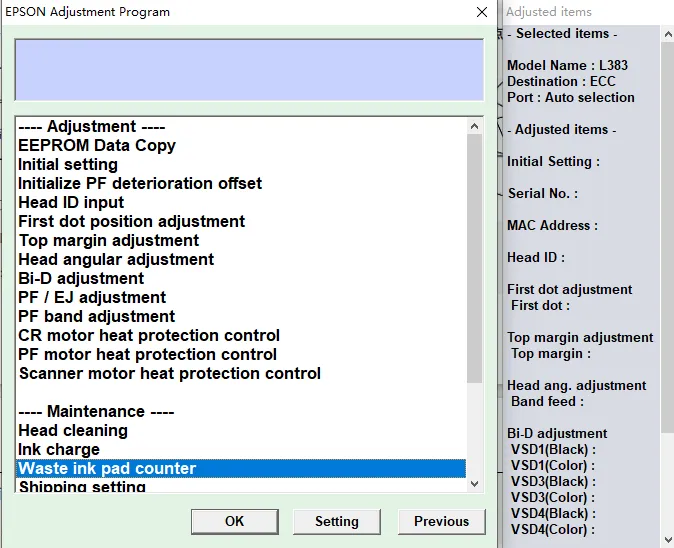
Task: Click VSD3(Color) entry in Adjusted items
Action: point(553,497)
